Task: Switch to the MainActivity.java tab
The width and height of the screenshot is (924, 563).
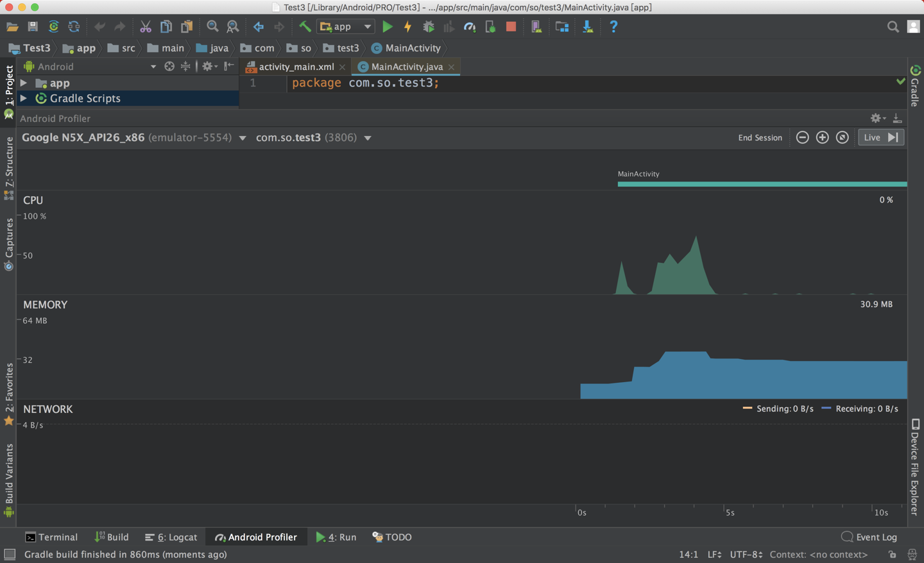Action: (x=407, y=67)
